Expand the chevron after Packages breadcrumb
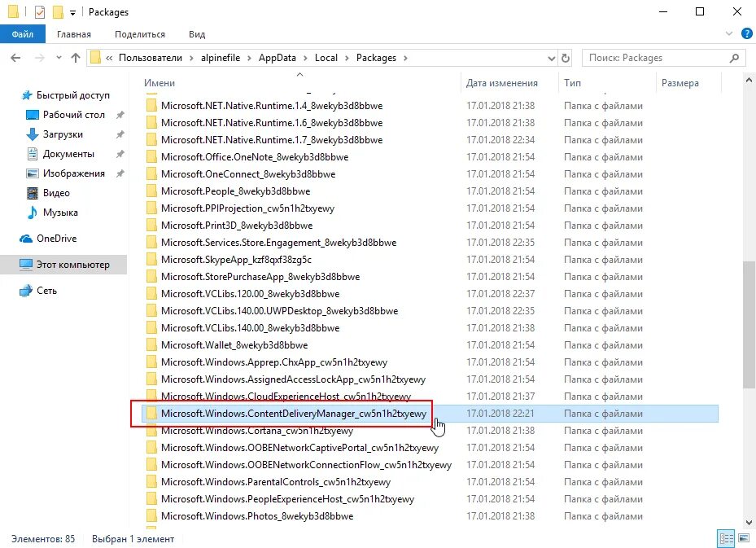 [405, 58]
